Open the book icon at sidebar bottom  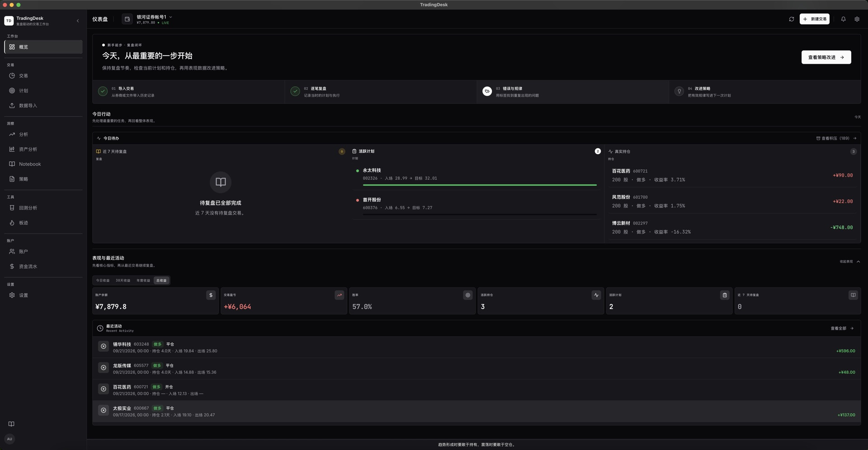tap(11, 424)
